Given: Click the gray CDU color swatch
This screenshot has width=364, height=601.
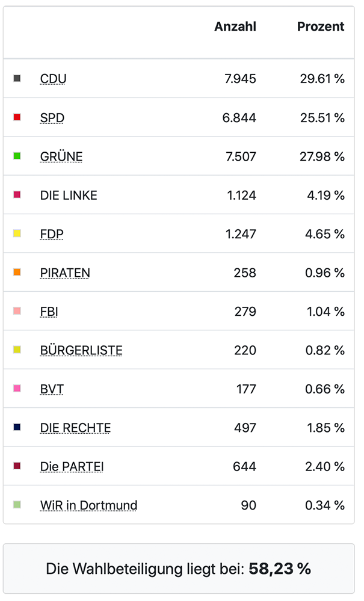Looking at the screenshot, I should [17, 78].
